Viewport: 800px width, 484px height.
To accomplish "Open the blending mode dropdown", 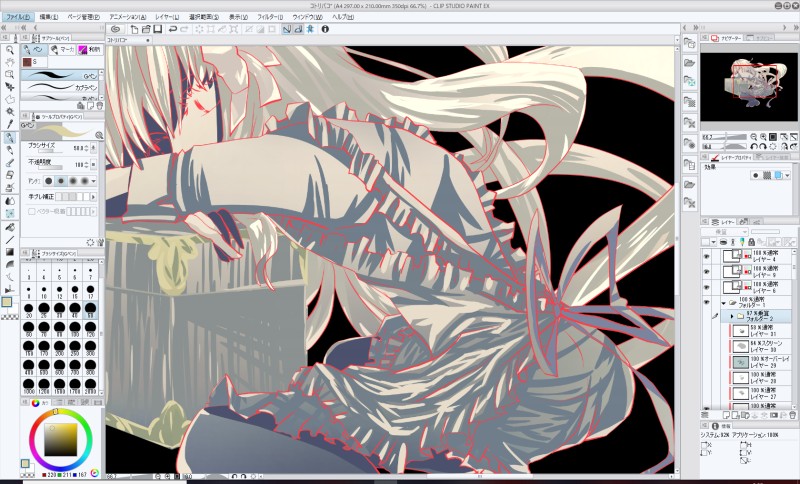I will 724,232.
